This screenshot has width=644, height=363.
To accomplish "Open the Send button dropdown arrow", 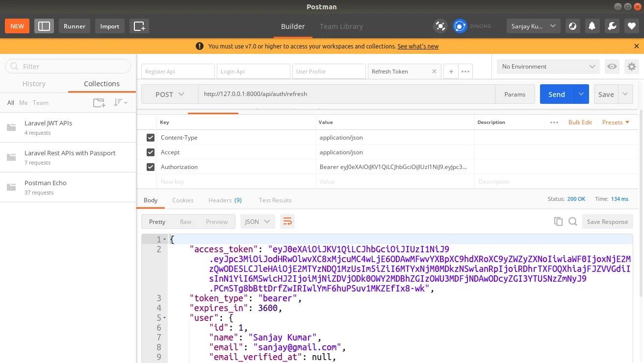I will click(x=581, y=94).
